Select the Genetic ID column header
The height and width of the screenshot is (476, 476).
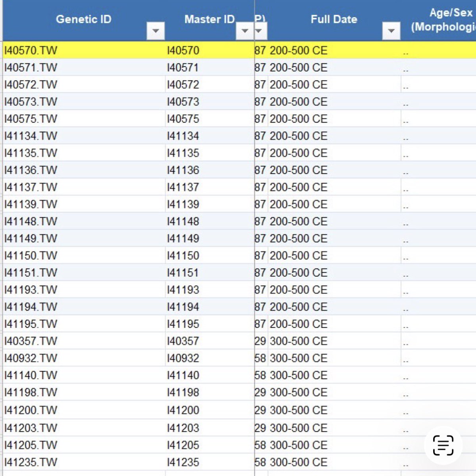pos(84,19)
